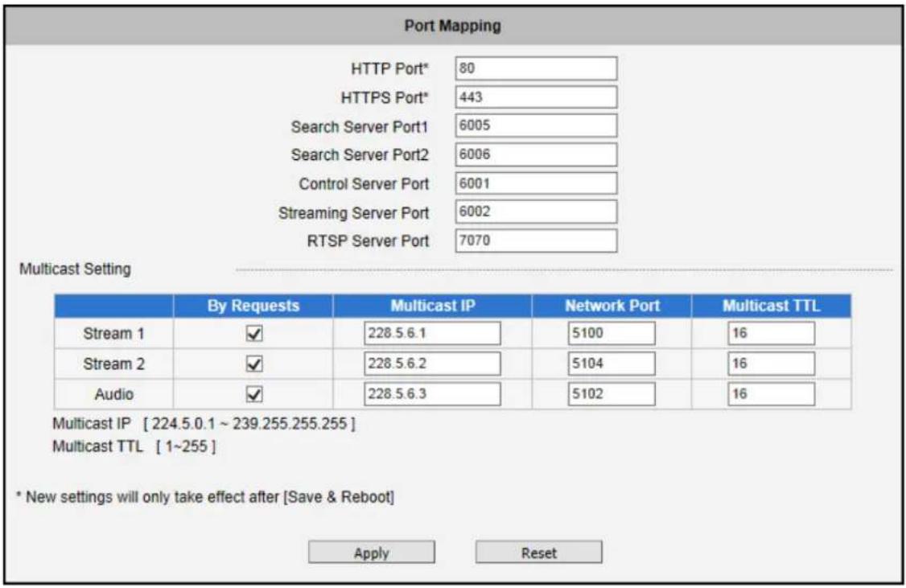The width and height of the screenshot is (906, 588).
Task: Edit Stream 2 Network Port 5104
Action: pyautogui.click(x=612, y=364)
